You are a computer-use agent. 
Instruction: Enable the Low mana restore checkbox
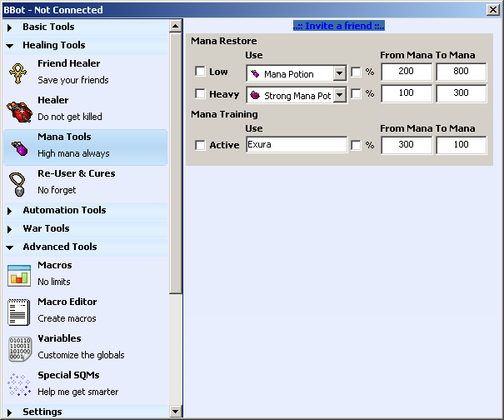[x=200, y=72]
